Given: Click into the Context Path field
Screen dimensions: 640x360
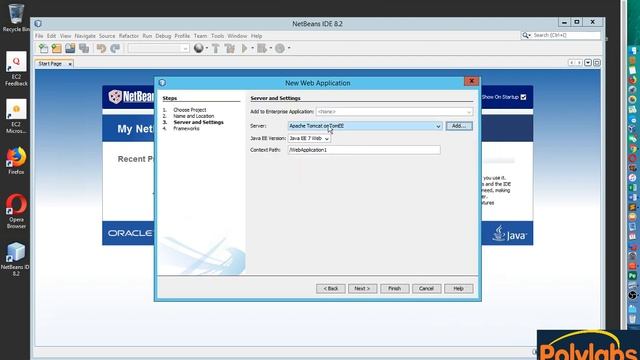Looking at the screenshot, I should point(364,150).
